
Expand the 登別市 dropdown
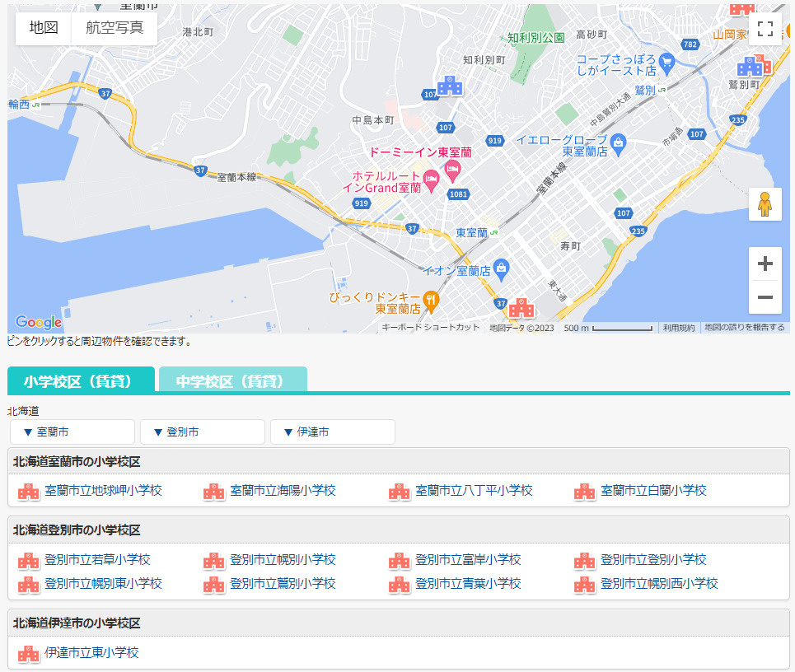[203, 432]
